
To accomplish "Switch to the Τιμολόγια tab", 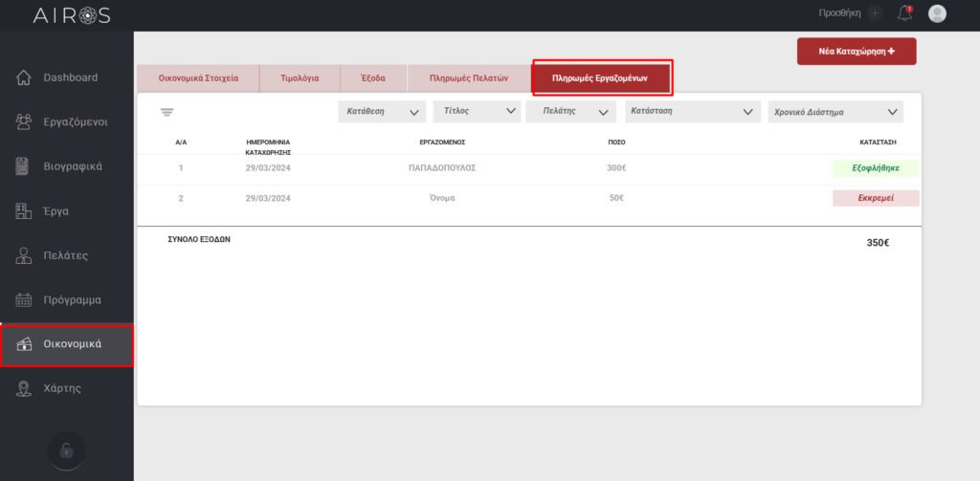I will (300, 77).
